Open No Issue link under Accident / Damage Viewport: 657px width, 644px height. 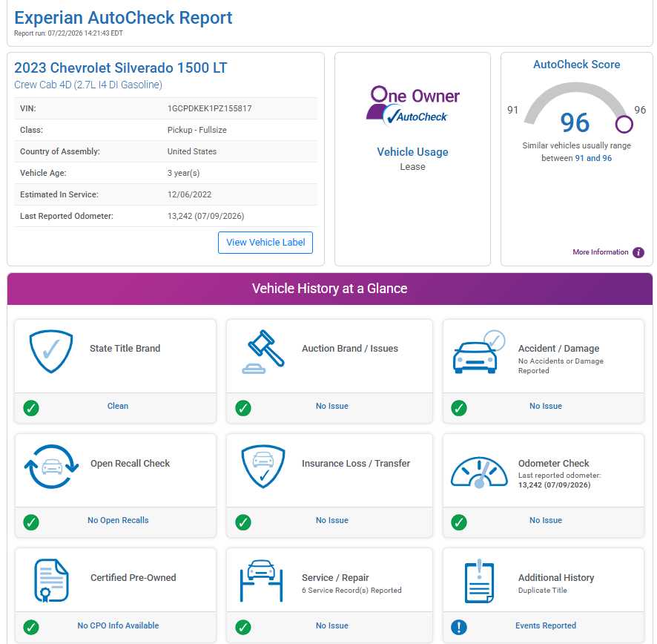click(546, 406)
